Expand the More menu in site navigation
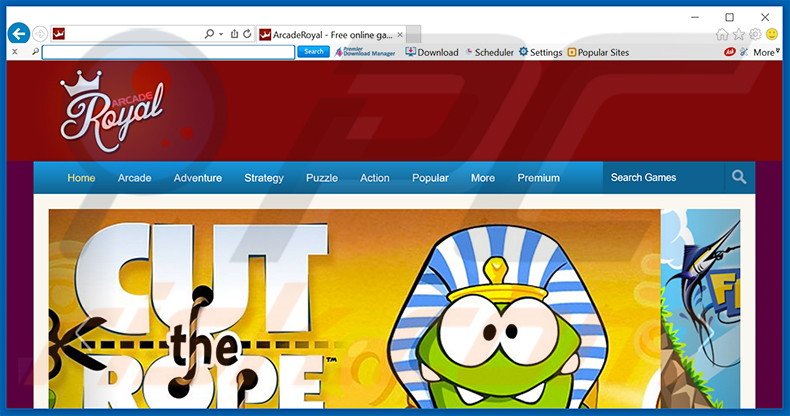The image size is (790, 416). tap(483, 178)
